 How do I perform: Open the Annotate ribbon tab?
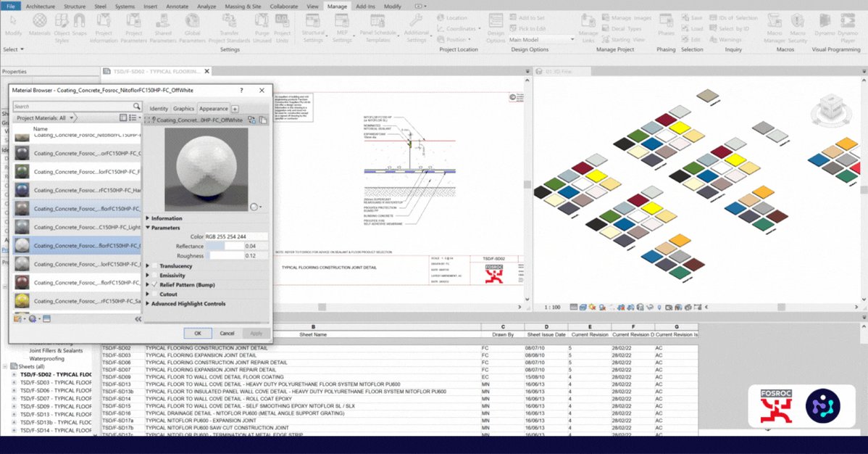pyautogui.click(x=177, y=6)
